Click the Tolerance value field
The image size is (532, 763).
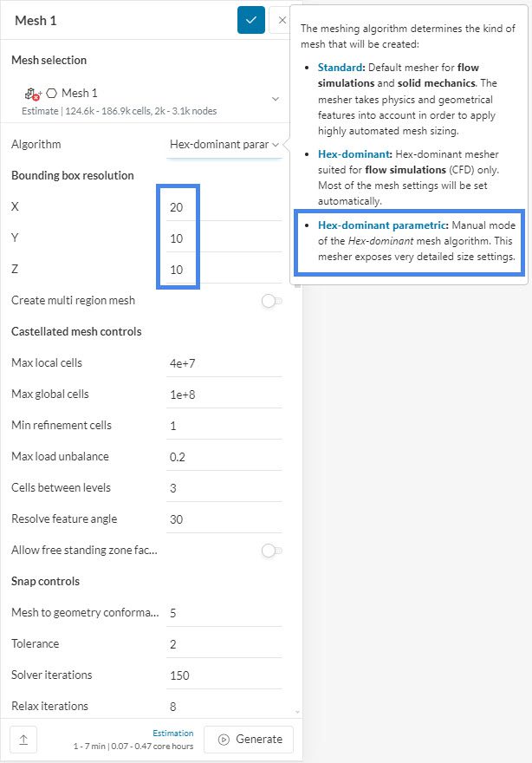coord(224,644)
